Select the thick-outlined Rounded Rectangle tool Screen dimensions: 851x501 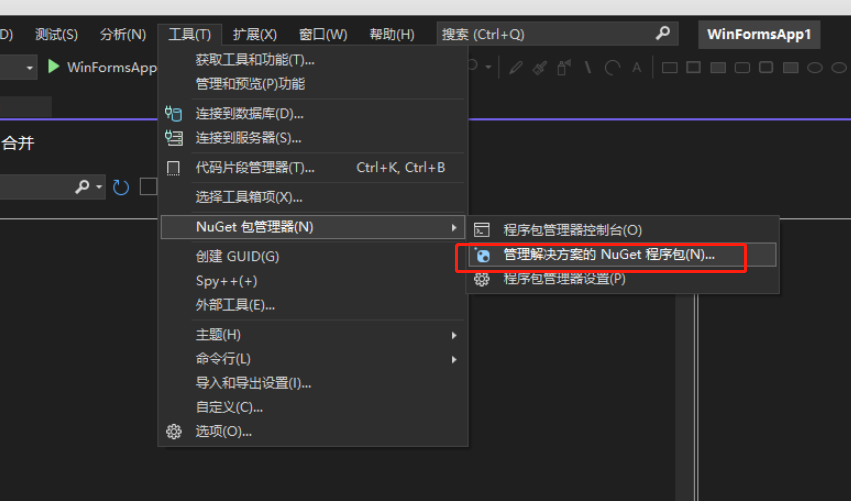tap(766, 67)
